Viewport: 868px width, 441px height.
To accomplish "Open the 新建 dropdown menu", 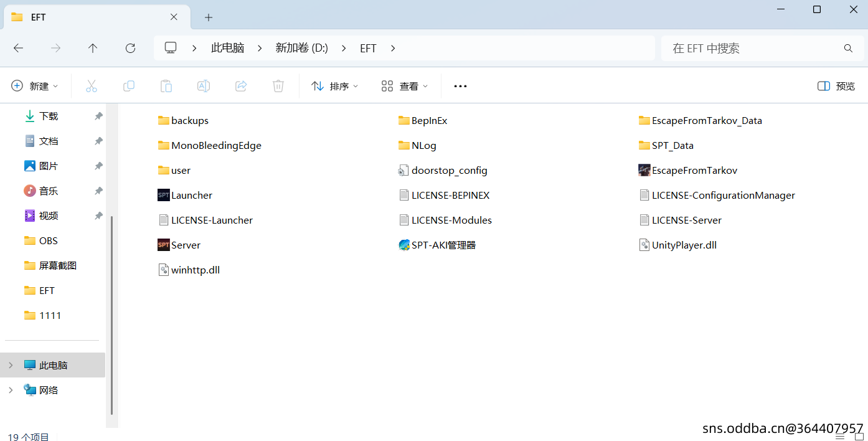I will pyautogui.click(x=35, y=86).
